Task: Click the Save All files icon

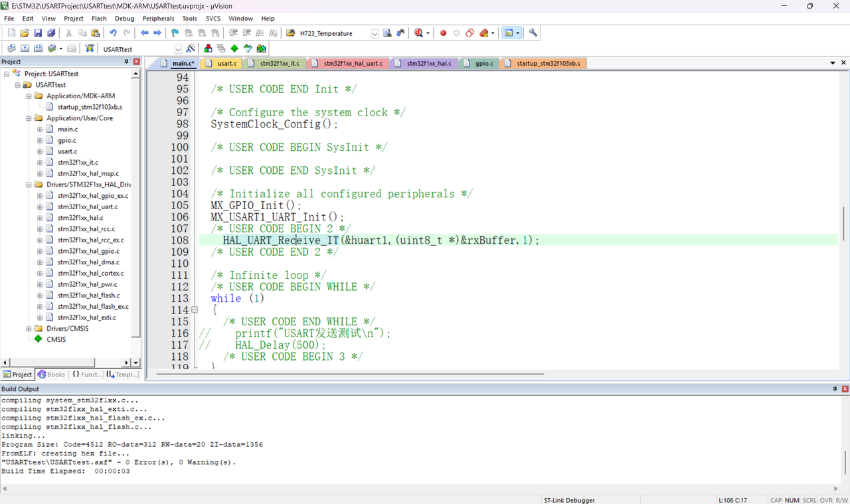Action: [x=51, y=33]
